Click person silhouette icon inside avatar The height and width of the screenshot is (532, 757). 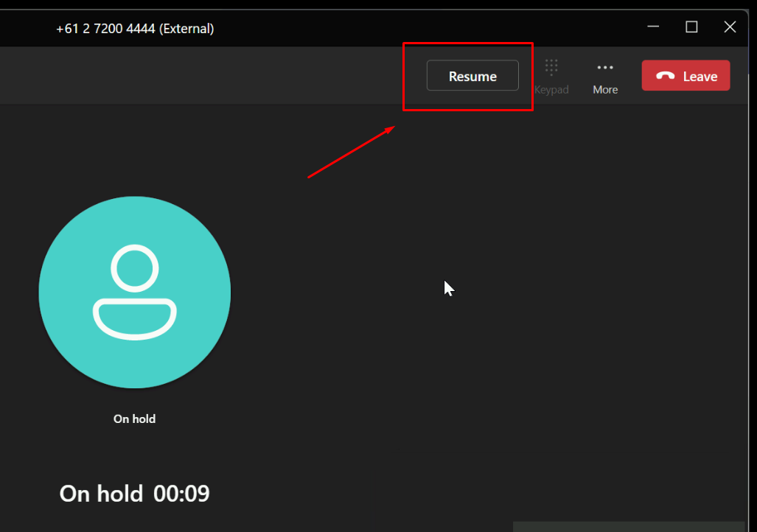pyautogui.click(x=135, y=293)
